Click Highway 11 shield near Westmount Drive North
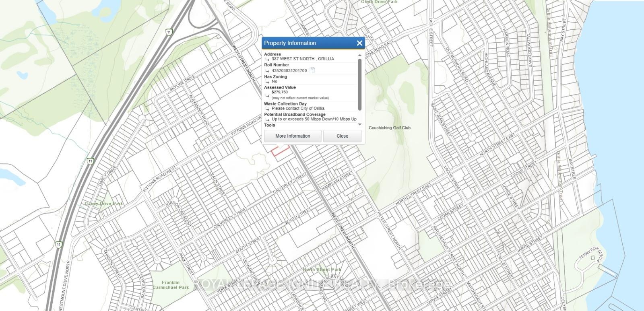The image size is (644, 311). pos(59,245)
